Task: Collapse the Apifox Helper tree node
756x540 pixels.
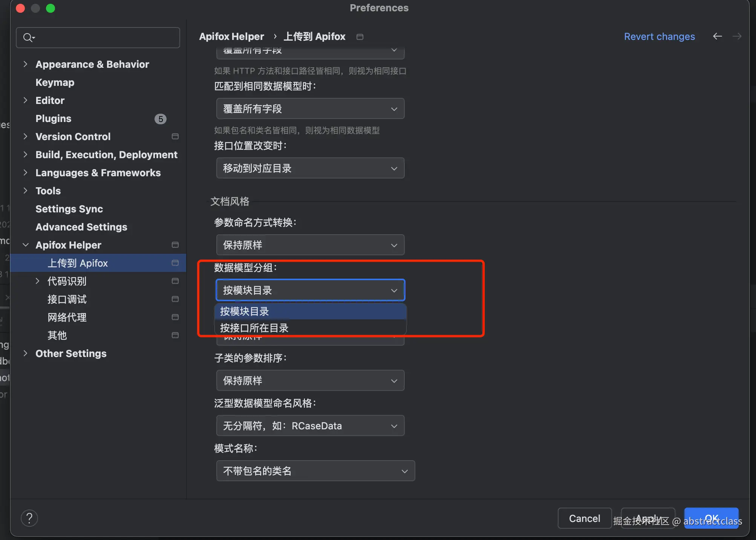Action: [x=26, y=245]
